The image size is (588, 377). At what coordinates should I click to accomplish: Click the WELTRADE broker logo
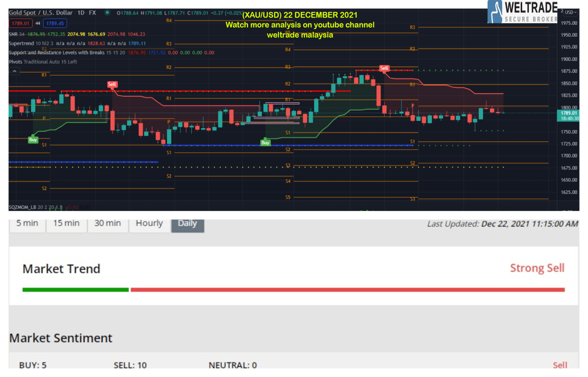point(523,12)
